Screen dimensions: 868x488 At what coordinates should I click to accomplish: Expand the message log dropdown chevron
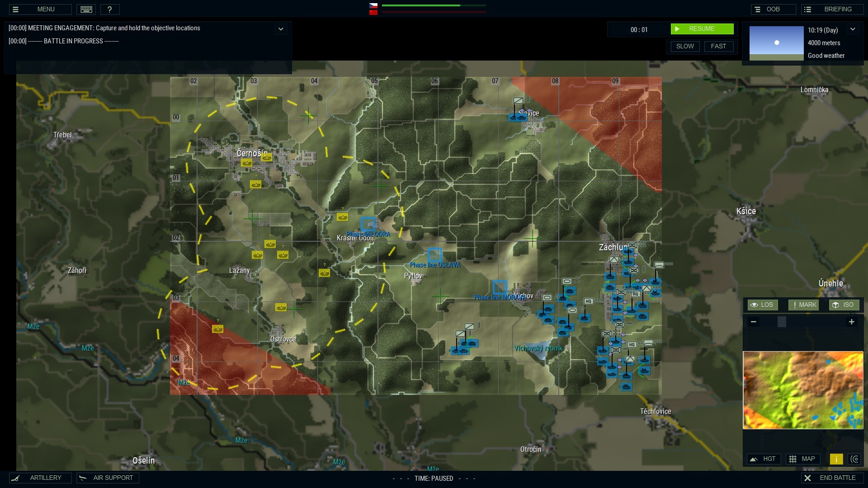[x=281, y=28]
